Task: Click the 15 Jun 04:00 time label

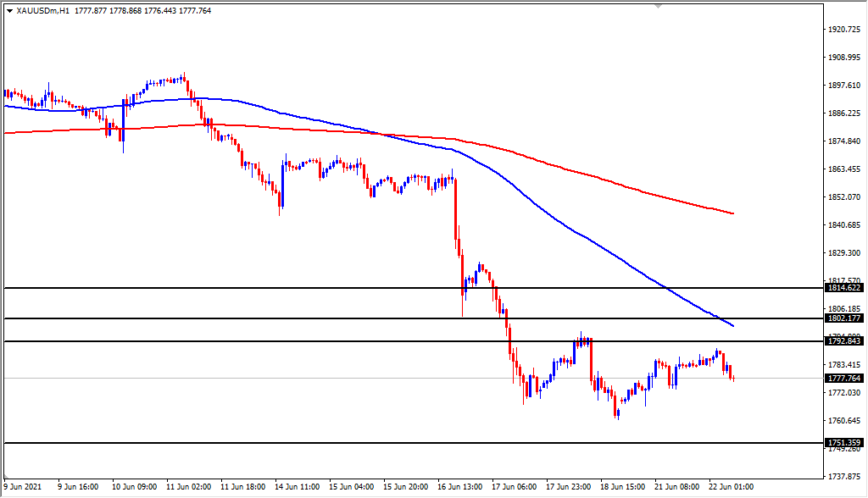Action: [x=351, y=487]
